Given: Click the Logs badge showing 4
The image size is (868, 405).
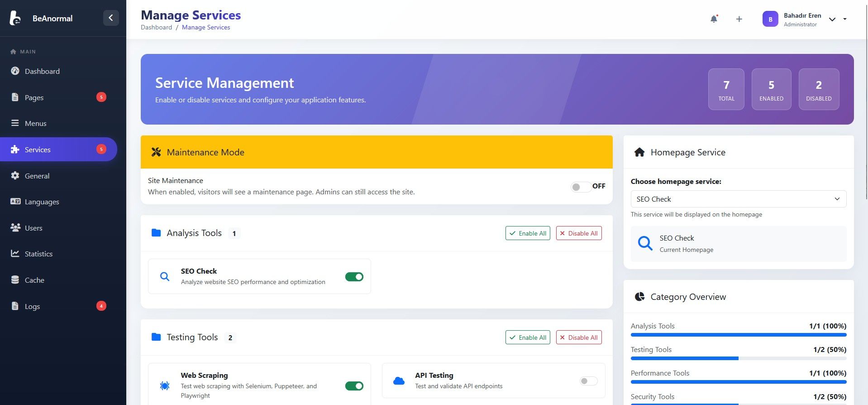Looking at the screenshot, I should 101,306.
